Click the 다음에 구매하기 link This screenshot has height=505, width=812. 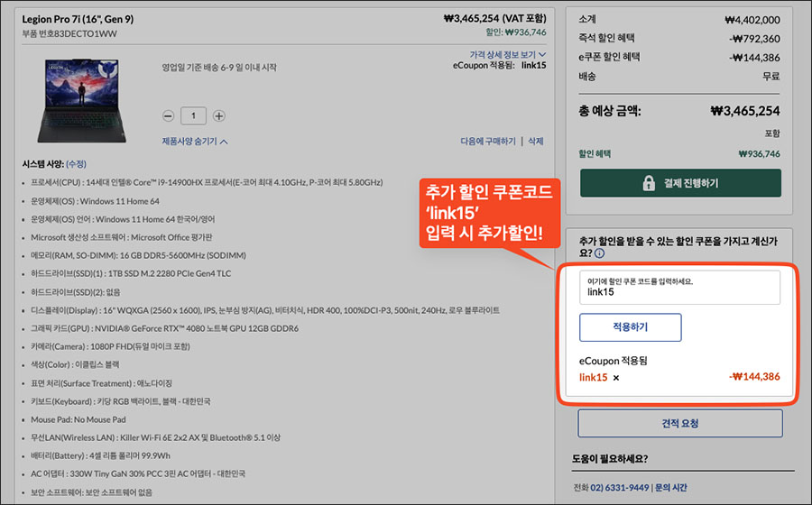488,142
